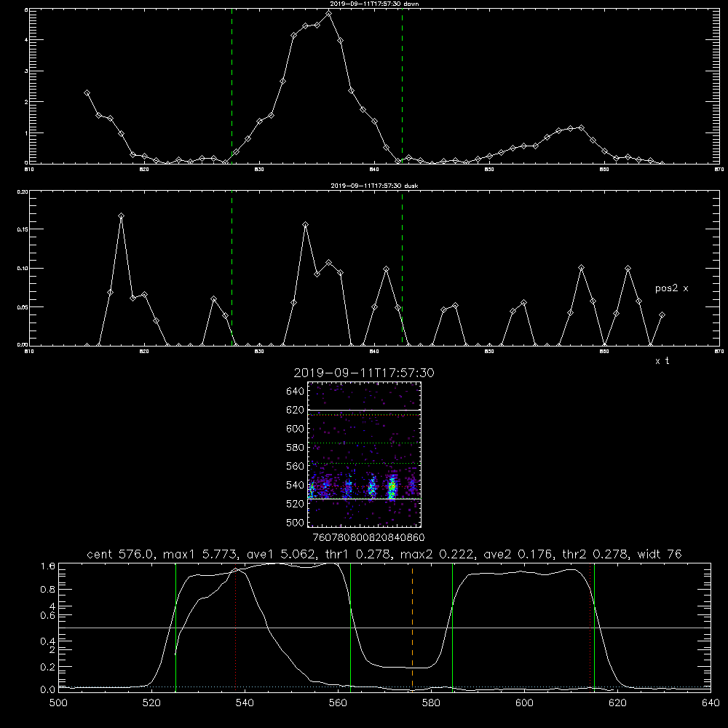728x728 pixels.
Task: Click the "2019-09-11T17:57:30 dusk" plot title
Action: tap(374, 186)
